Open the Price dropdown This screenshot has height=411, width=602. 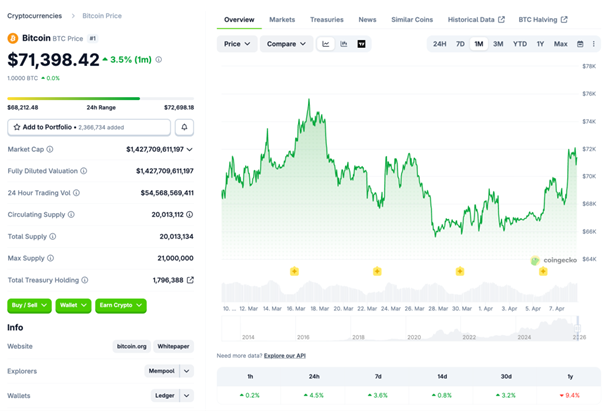pyautogui.click(x=237, y=44)
